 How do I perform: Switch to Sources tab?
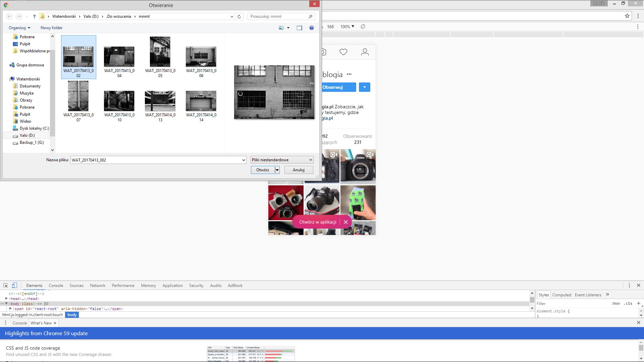(x=76, y=286)
